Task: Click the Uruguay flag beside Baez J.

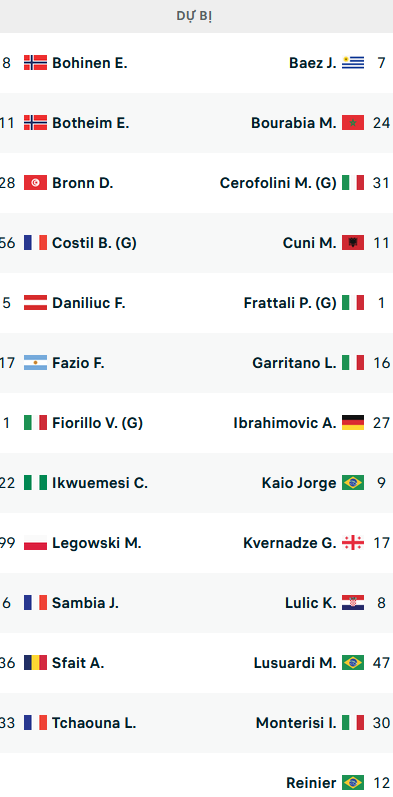Action: (353, 63)
